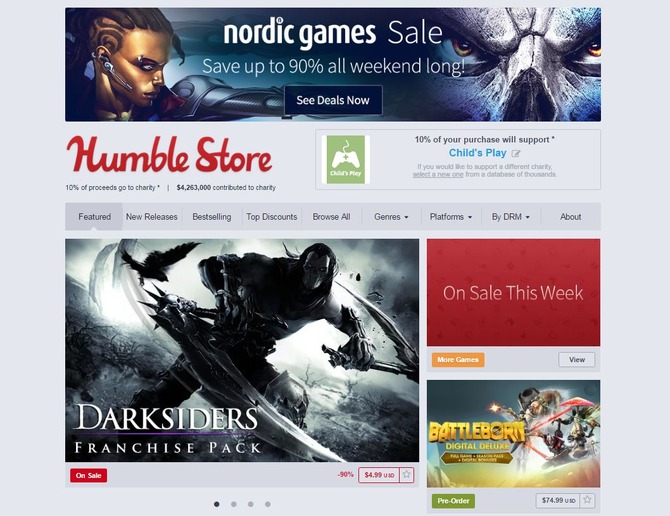Add Darksiders Franchise Pack to wishlist star
Image resolution: width=670 pixels, height=516 pixels.
[407, 475]
